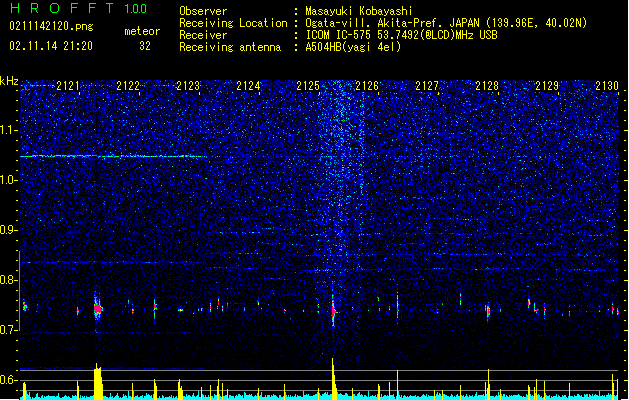Click the A504HB(yagi 4el) antenna text
The image size is (629, 400).
point(353,47)
